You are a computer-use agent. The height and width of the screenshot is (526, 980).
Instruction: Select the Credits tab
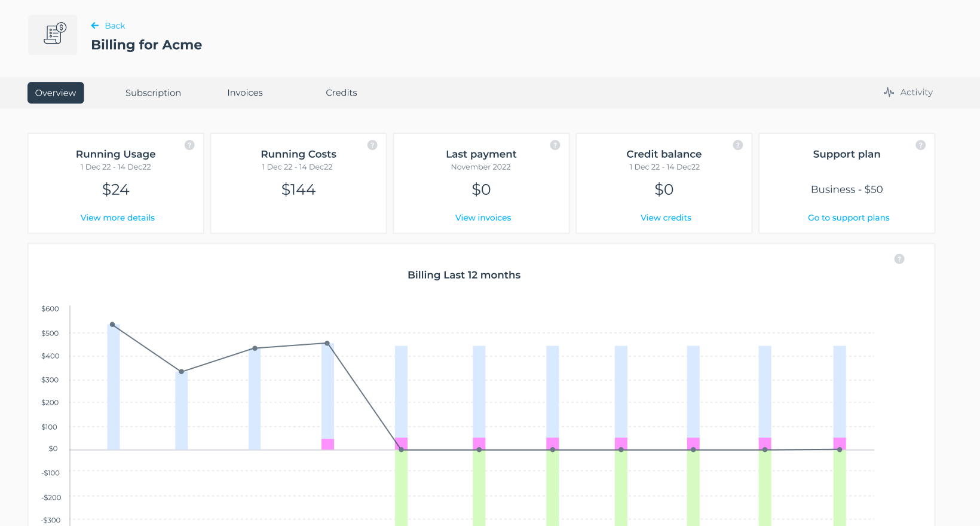pyautogui.click(x=341, y=93)
